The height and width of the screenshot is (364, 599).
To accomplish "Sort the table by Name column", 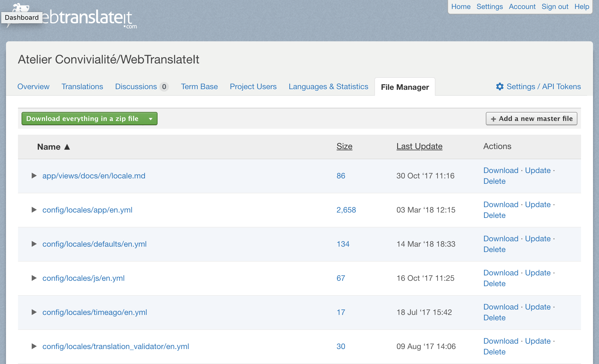I will [53, 147].
